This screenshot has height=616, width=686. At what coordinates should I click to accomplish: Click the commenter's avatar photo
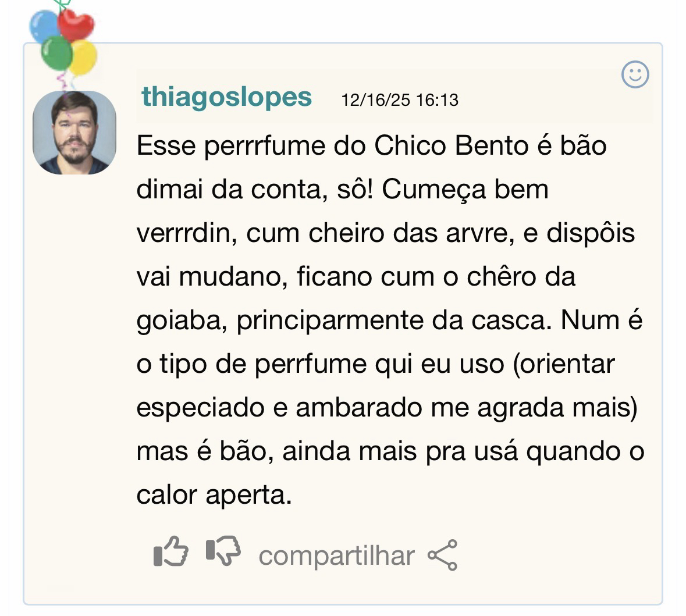74,133
